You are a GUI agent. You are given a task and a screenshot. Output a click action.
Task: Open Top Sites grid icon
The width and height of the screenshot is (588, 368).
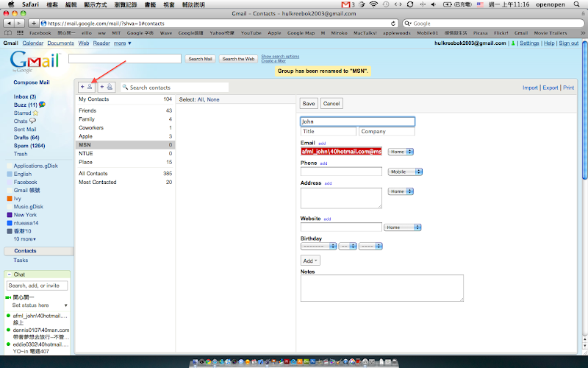click(20, 33)
